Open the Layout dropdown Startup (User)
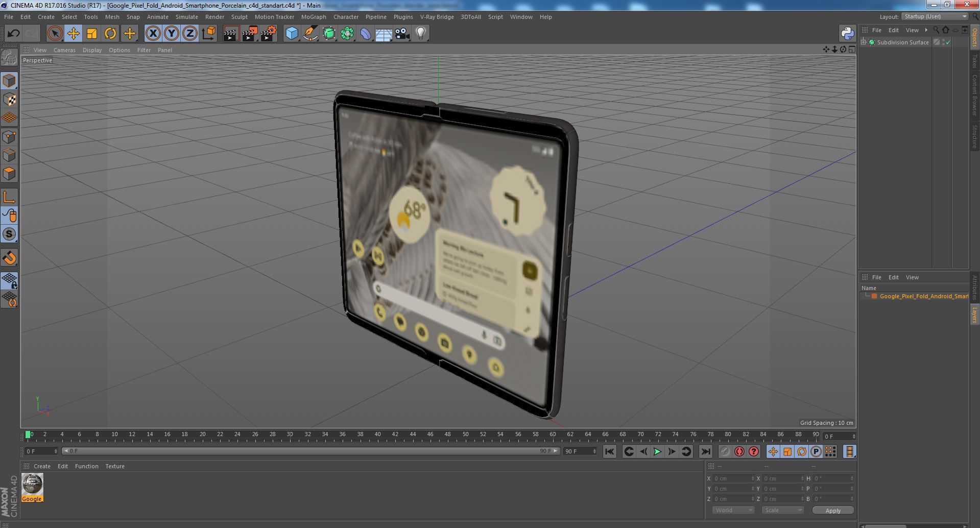This screenshot has width=980, height=528. click(x=935, y=16)
